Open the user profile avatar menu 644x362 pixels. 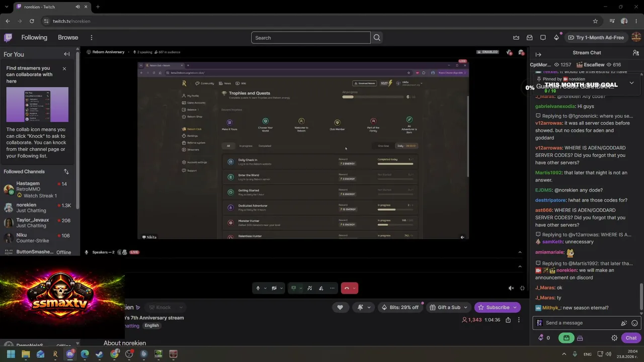(636, 38)
